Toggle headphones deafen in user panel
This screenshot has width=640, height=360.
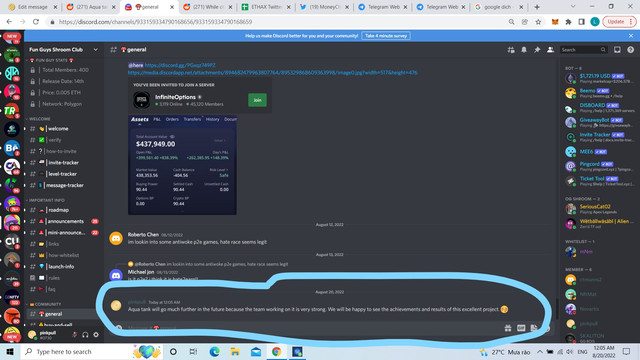85,335
